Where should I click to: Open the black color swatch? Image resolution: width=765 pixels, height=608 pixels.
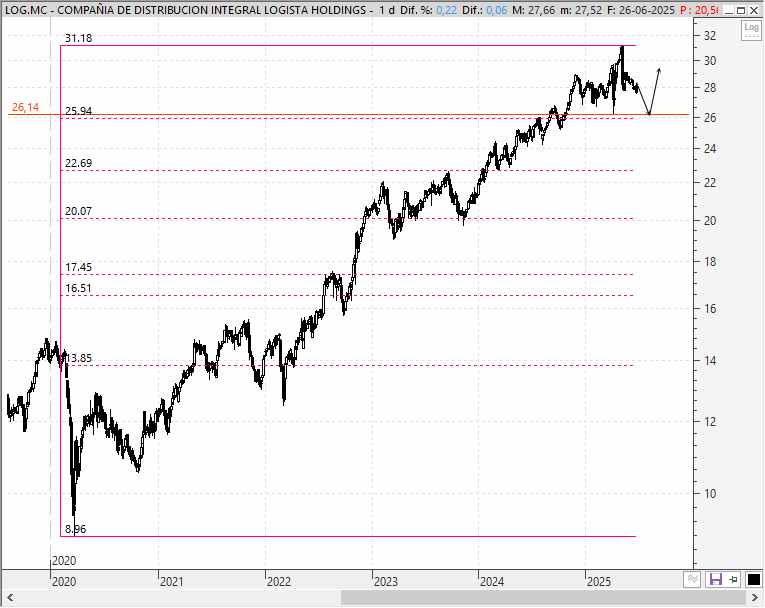(x=753, y=579)
